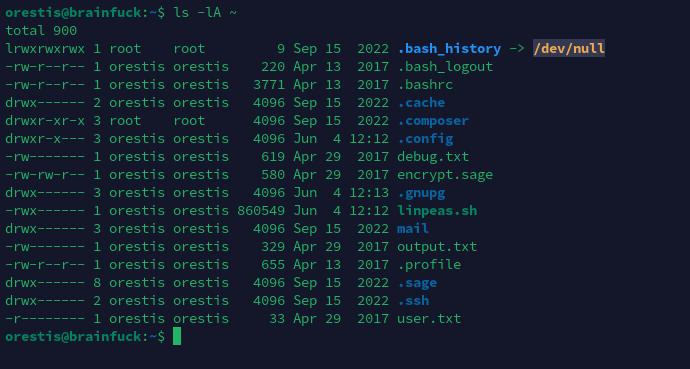Click the .config directory entry

tap(425, 139)
